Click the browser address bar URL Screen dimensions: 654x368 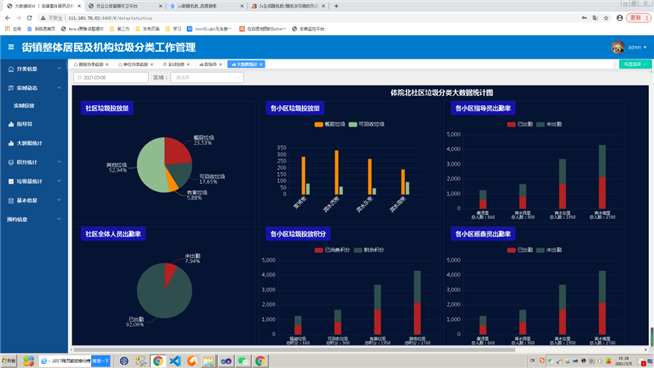(110, 18)
